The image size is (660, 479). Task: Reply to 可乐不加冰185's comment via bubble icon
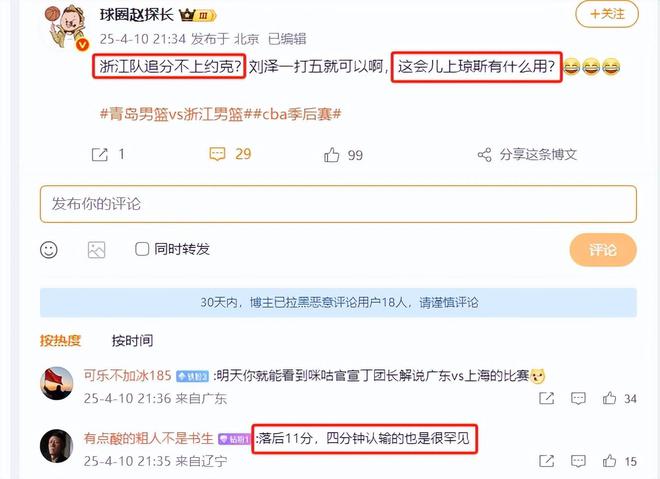[x=578, y=398]
